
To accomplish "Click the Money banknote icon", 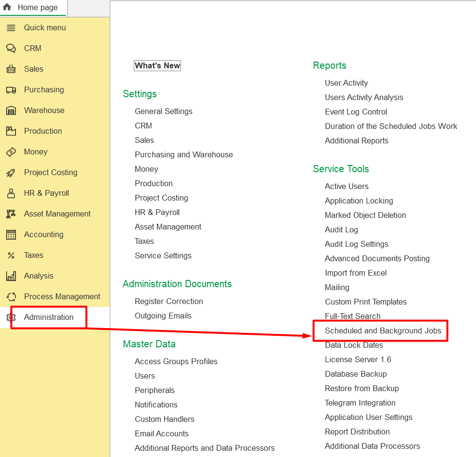I will [11, 152].
